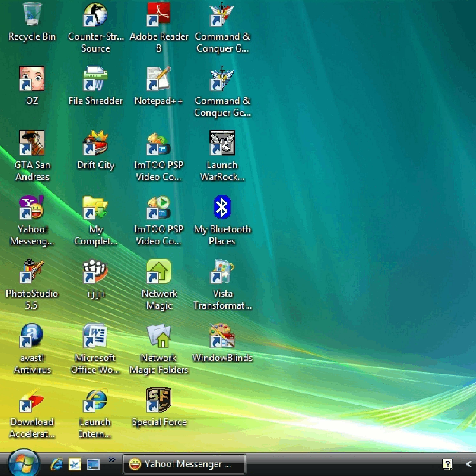Expand hidden system tray icons arrow

tap(469, 464)
